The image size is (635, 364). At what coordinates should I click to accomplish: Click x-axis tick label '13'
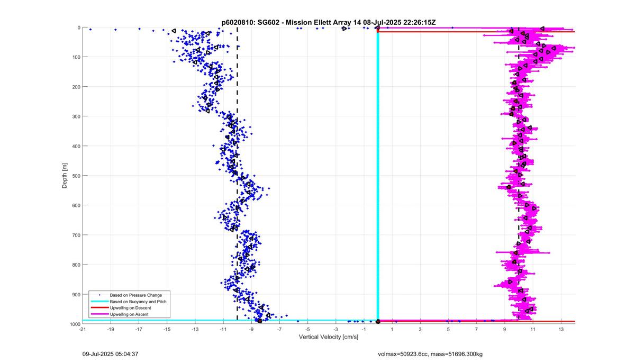tap(561, 329)
